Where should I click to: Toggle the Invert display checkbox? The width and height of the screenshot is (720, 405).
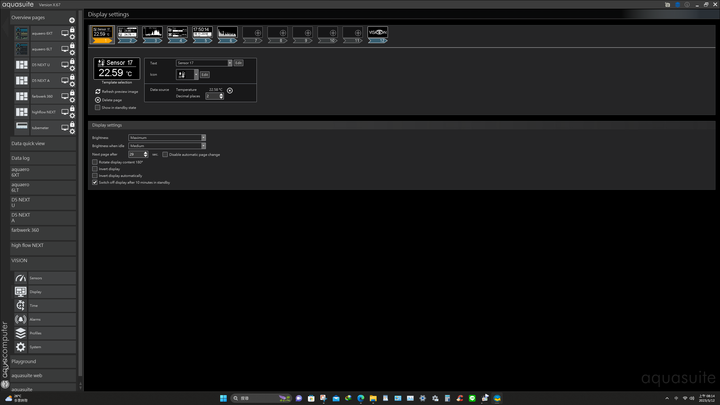[x=95, y=169]
